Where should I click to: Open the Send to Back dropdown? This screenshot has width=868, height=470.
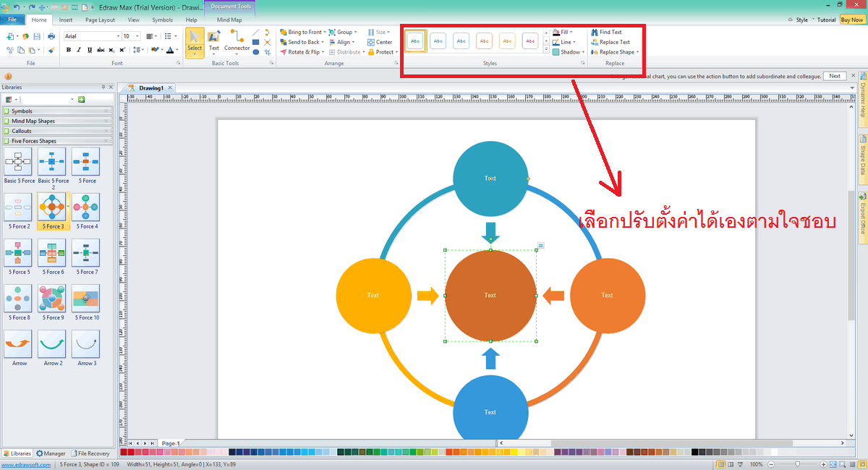pyautogui.click(x=302, y=42)
